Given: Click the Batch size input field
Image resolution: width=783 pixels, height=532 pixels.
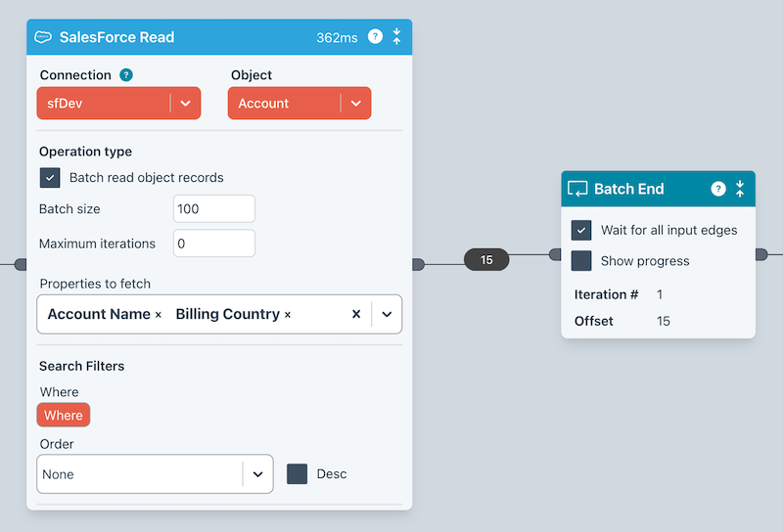Looking at the screenshot, I should click(213, 209).
